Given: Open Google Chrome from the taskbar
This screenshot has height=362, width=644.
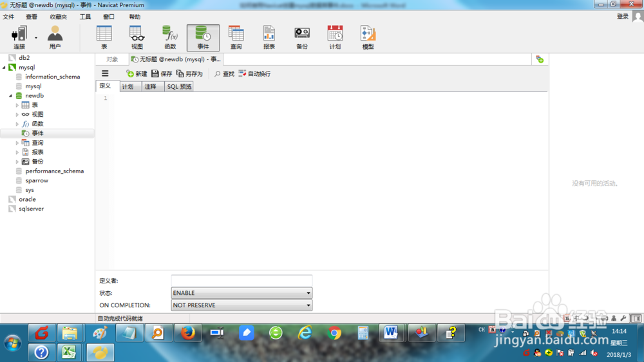Looking at the screenshot, I should [334, 333].
